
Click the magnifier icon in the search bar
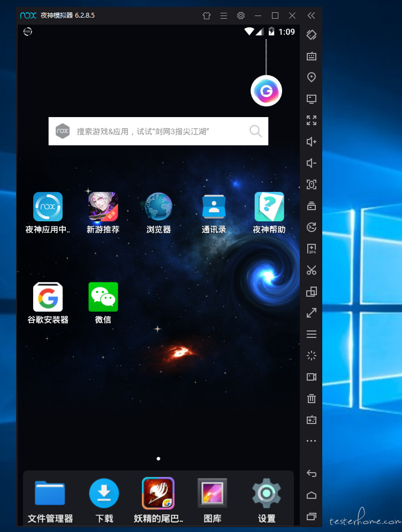coord(255,132)
